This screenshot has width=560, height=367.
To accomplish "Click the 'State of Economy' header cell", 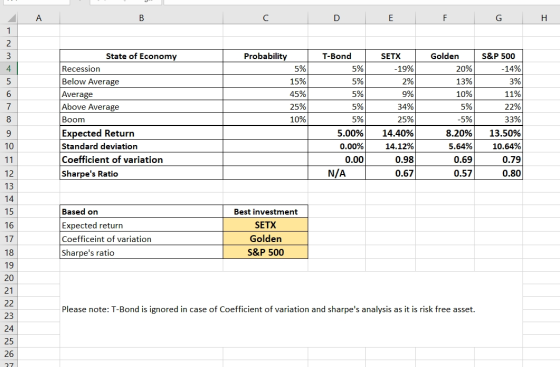I will coord(141,56).
